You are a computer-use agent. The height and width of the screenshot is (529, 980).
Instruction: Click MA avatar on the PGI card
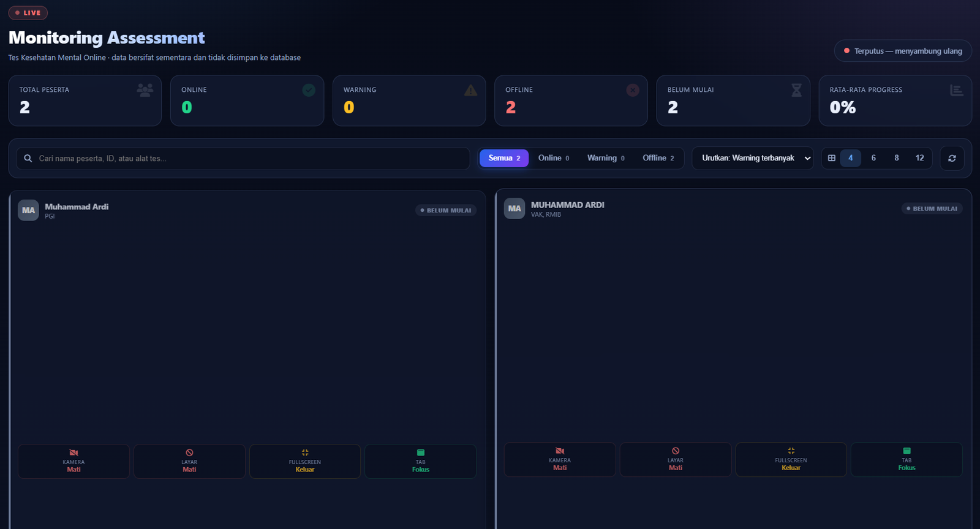pyautogui.click(x=28, y=210)
